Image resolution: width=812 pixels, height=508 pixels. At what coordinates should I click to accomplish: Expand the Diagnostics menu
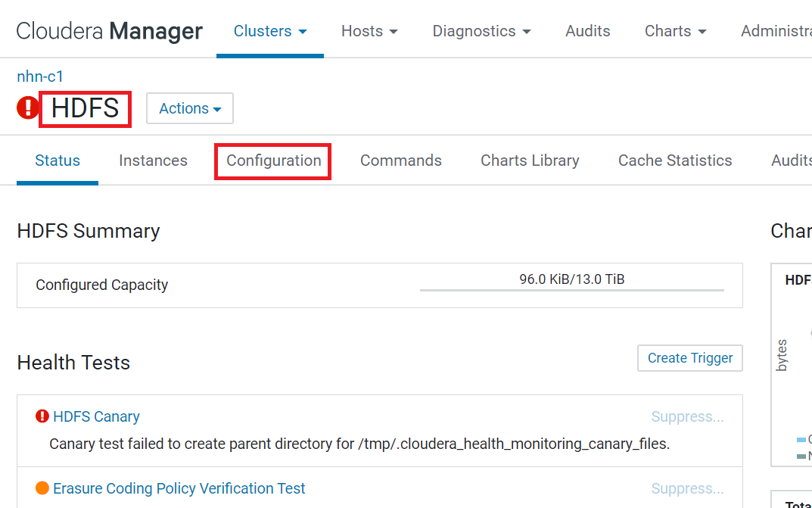point(481,31)
